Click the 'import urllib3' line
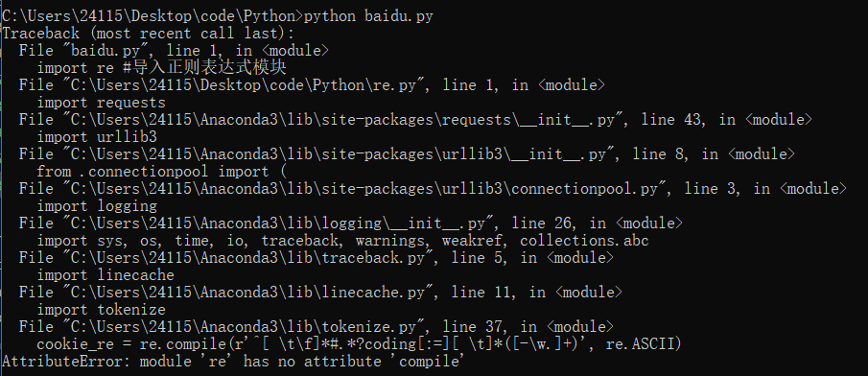This screenshot has height=376, width=868. (x=96, y=137)
